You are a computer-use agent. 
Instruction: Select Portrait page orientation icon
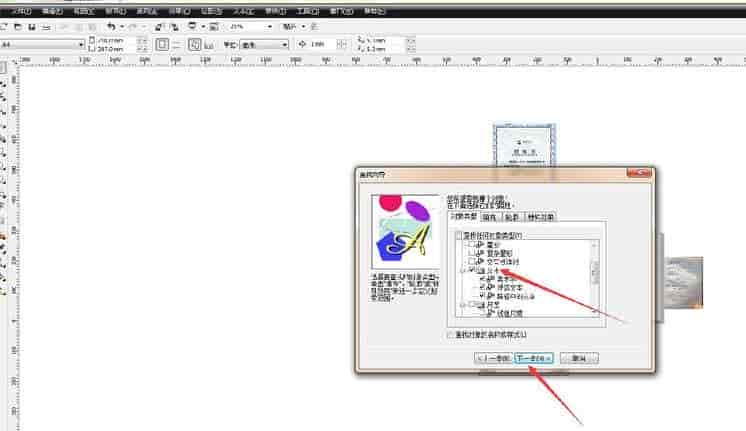tap(161, 45)
